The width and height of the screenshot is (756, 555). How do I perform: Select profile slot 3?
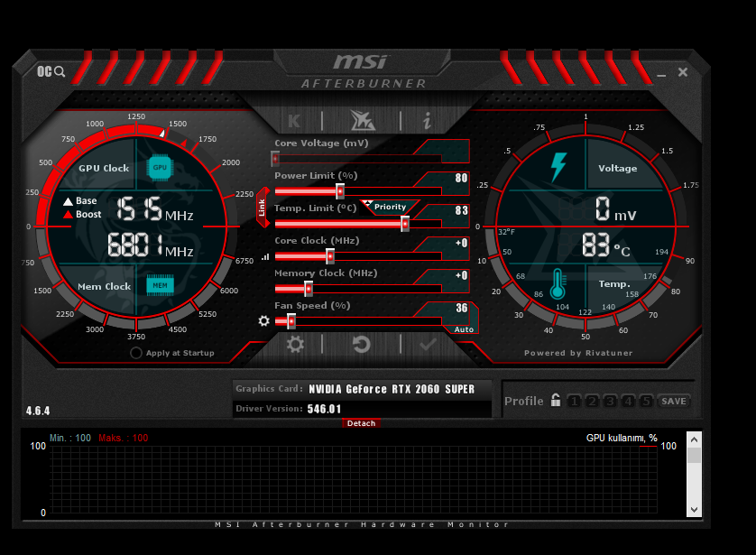point(611,402)
